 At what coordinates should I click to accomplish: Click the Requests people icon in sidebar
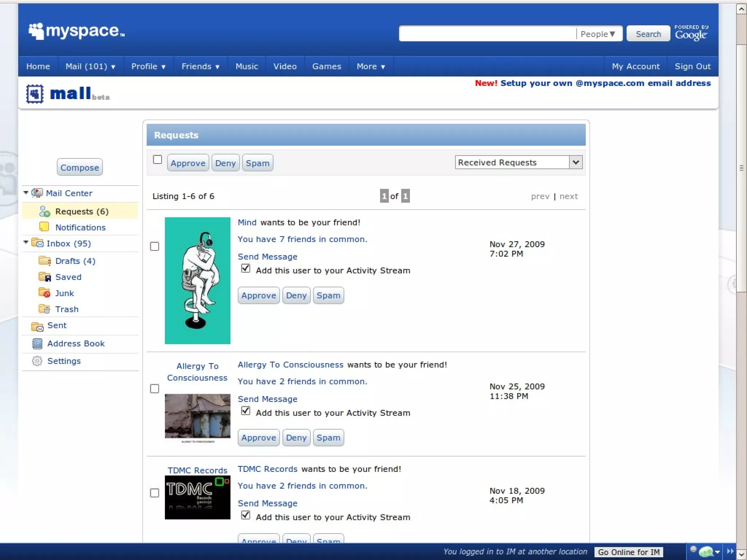(44, 211)
